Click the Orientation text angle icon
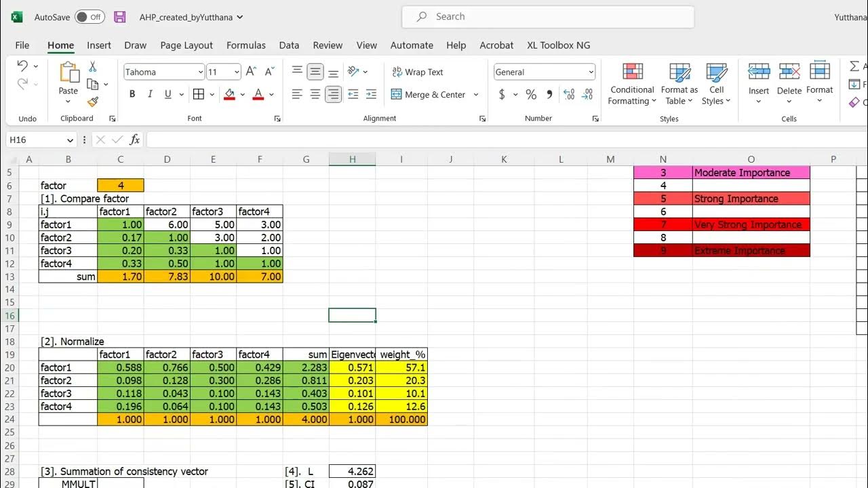 [x=353, y=72]
